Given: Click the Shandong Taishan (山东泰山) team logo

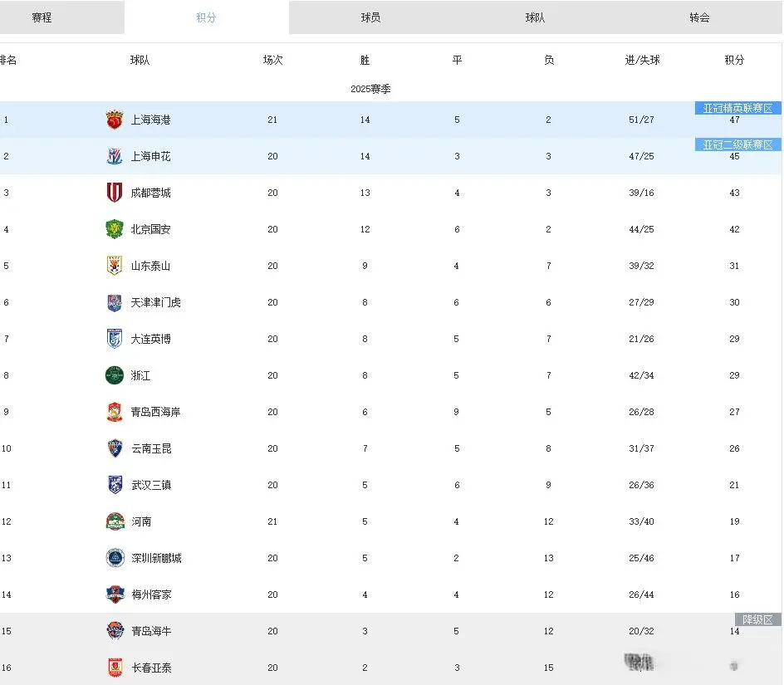Looking at the screenshot, I should (x=115, y=266).
